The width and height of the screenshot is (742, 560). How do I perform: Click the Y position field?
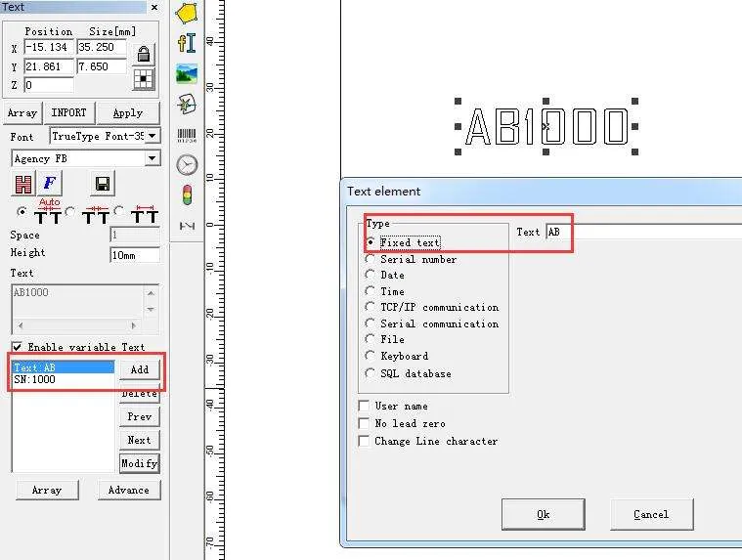[49, 66]
